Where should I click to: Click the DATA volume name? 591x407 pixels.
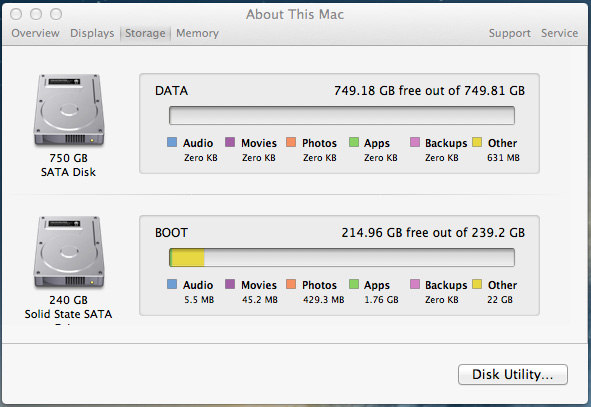[171, 91]
